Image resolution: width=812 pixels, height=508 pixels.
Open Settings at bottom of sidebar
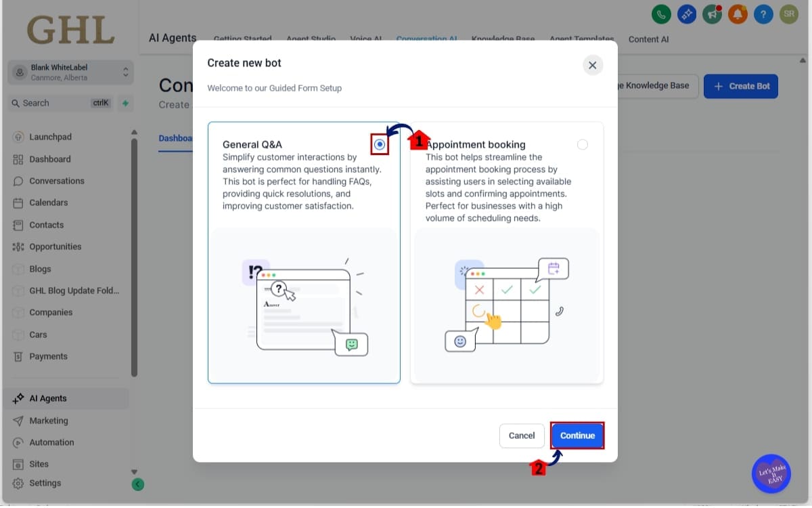click(x=45, y=483)
